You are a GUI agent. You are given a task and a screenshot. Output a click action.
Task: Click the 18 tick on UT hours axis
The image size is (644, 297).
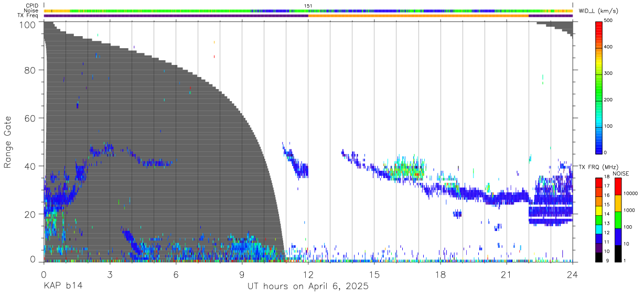click(441, 274)
